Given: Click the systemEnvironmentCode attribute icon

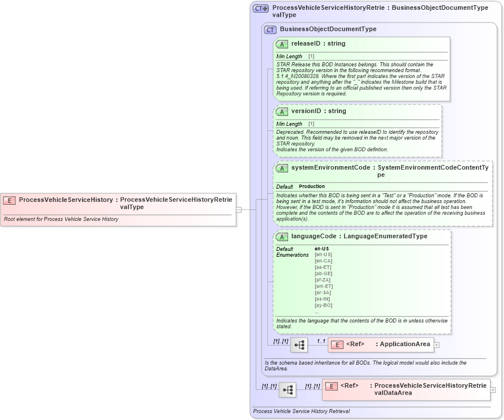Looking at the screenshot, I should click(282, 167).
